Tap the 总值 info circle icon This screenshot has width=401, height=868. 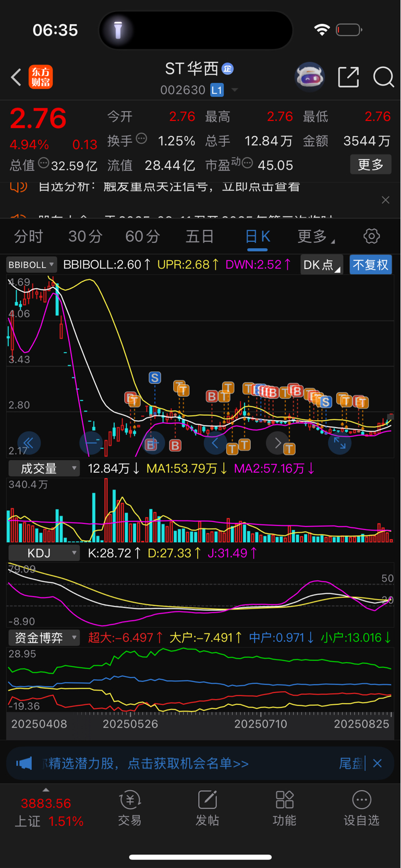click(x=44, y=163)
